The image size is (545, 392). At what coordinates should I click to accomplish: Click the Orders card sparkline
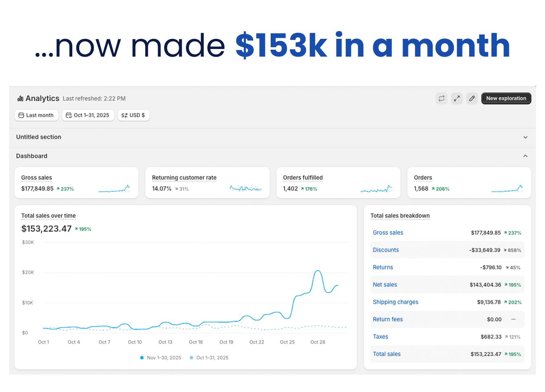pyautogui.click(x=507, y=188)
